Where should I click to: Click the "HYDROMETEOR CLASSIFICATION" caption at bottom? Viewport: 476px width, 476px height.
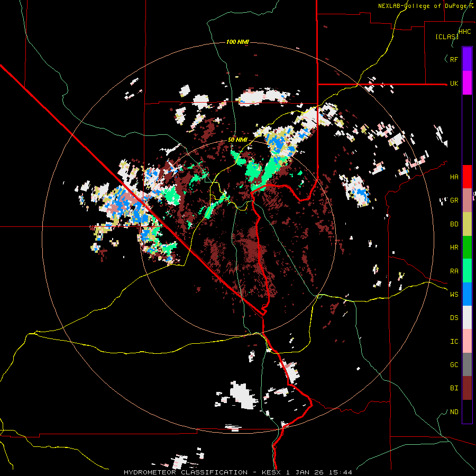[x=186, y=472]
